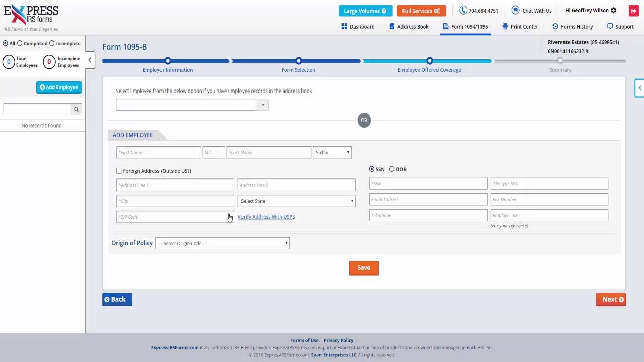Click the employee search field
Screen dimensions: 644x362
coord(38,109)
